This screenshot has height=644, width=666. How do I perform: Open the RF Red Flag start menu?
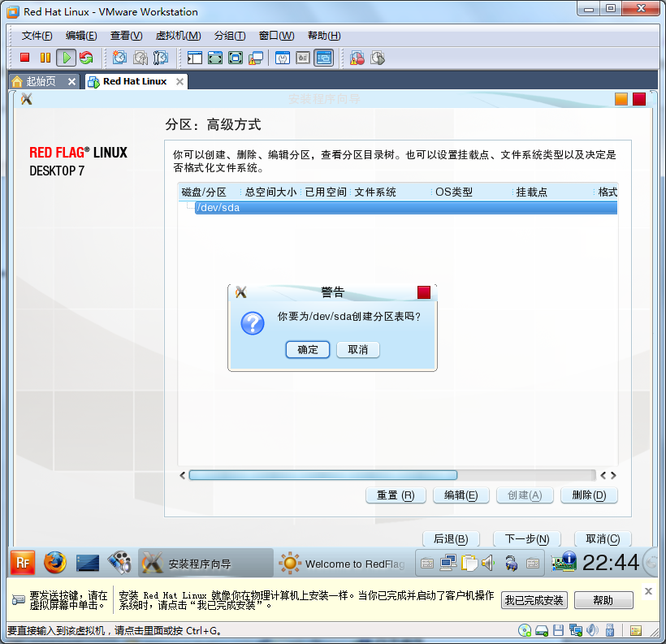click(x=22, y=563)
